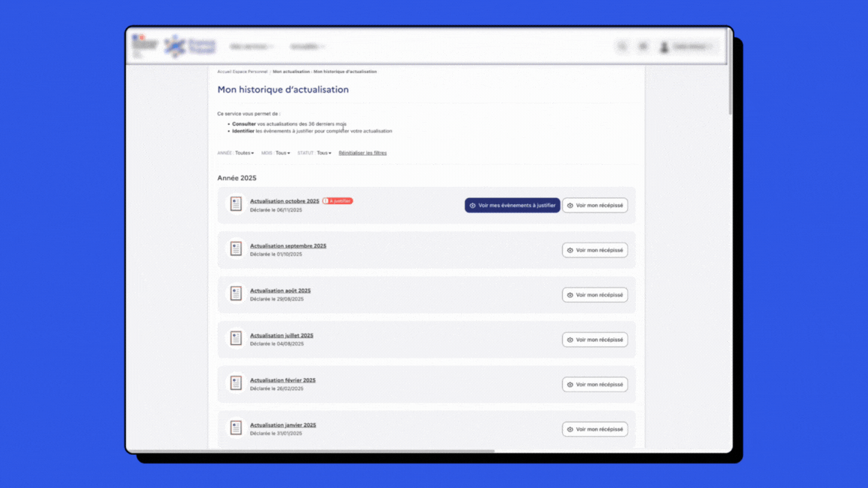Go to 'Accueil Espace Personnel' in the breadcrumb
The image size is (868, 488).
click(242, 72)
